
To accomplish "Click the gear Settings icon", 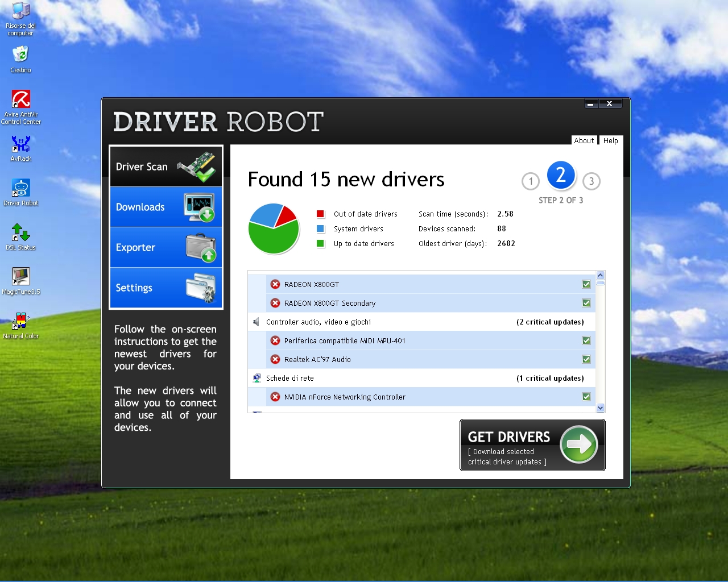I will point(201,288).
